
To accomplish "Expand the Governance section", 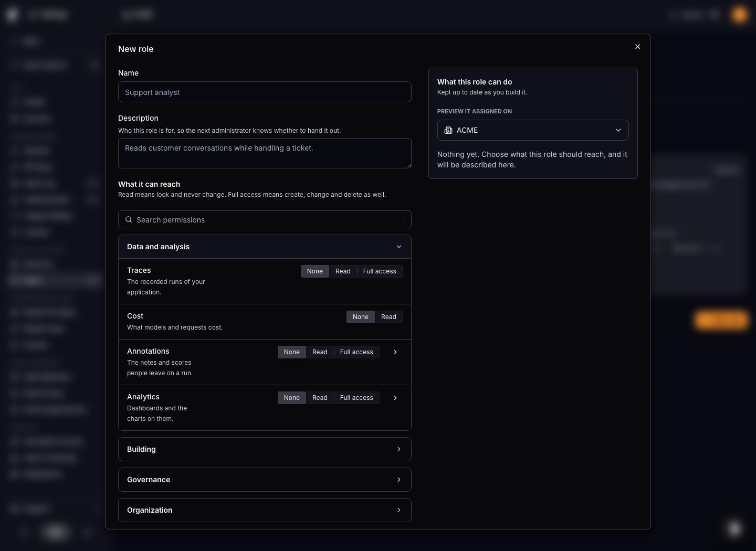I will (265, 480).
